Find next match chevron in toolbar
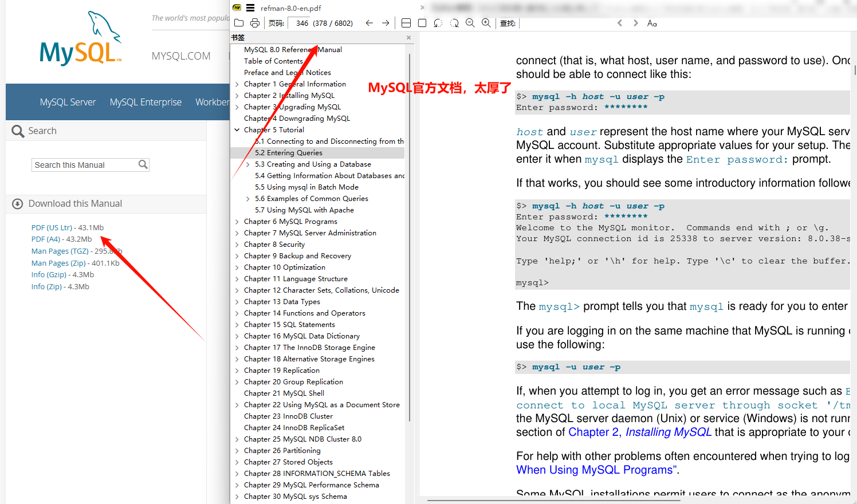 (636, 23)
